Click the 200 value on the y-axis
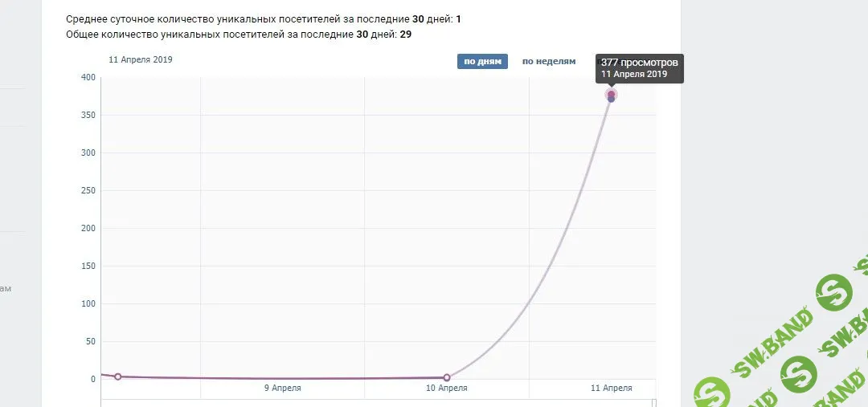The image size is (868, 407). click(x=88, y=229)
